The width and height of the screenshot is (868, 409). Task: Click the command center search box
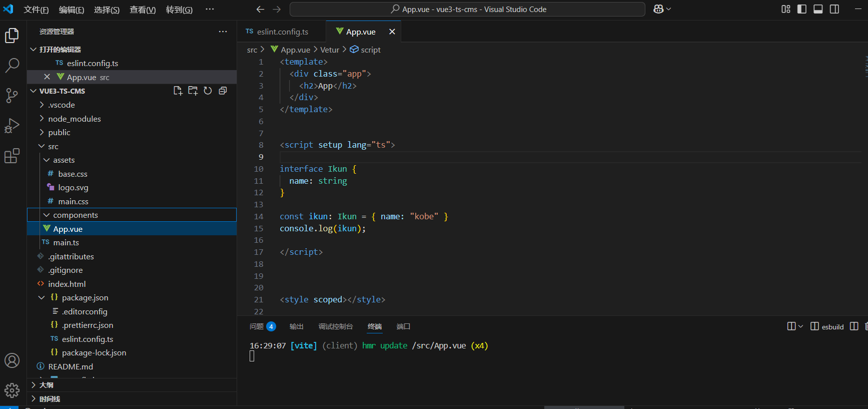(x=467, y=9)
